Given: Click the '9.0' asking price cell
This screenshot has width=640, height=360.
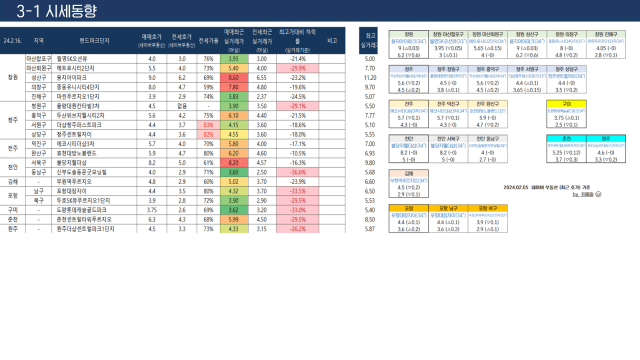Looking at the screenshot, I should (151, 78).
